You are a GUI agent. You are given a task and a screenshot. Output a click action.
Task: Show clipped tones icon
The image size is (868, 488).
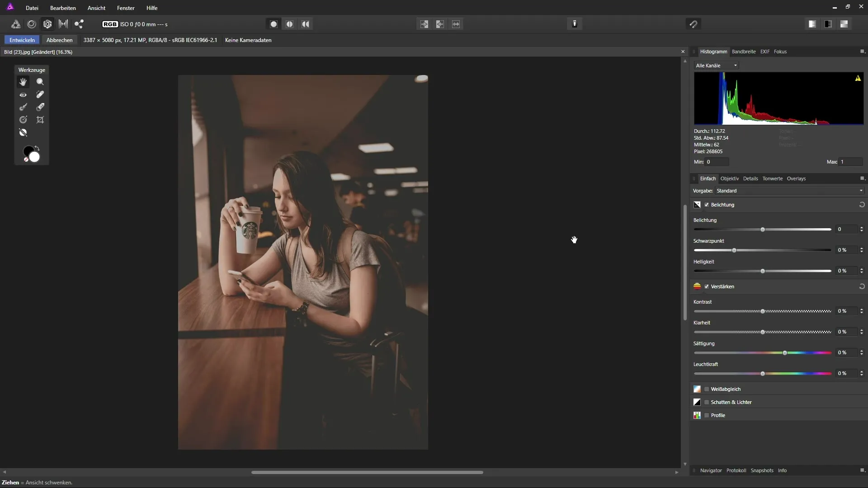(x=844, y=24)
